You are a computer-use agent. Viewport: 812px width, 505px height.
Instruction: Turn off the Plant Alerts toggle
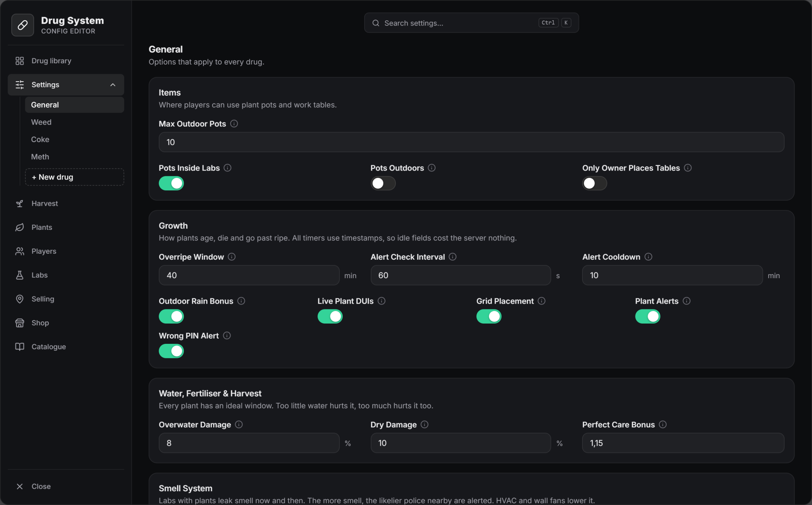click(x=648, y=316)
